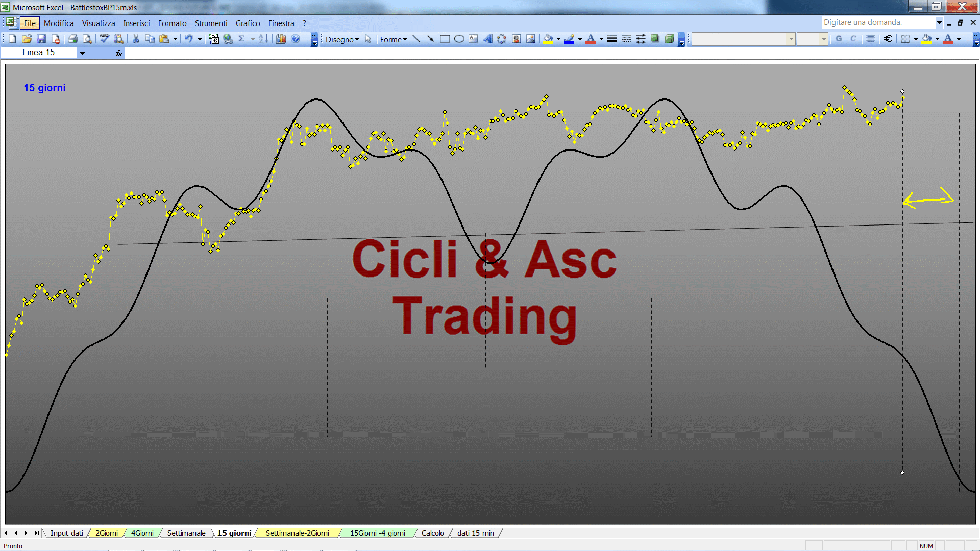Toggle bold (G) formatting
The width and height of the screenshot is (980, 551).
(x=839, y=39)
